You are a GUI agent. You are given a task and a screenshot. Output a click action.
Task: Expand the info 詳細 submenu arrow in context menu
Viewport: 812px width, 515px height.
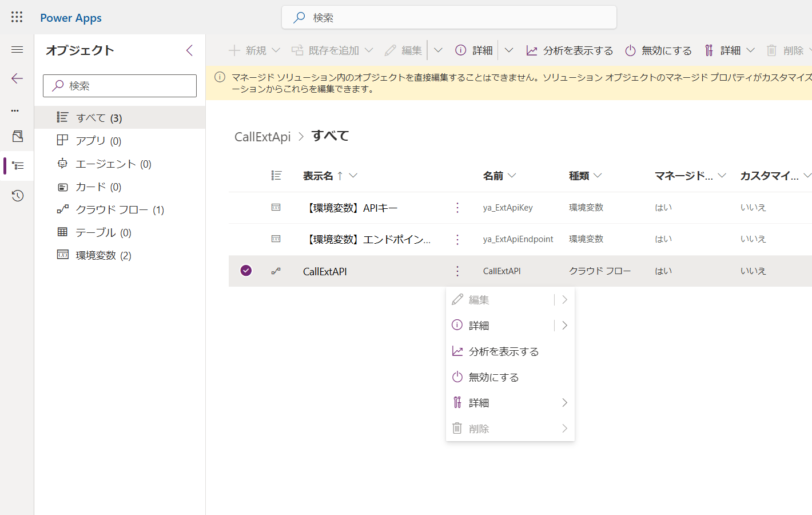(565, 326)
